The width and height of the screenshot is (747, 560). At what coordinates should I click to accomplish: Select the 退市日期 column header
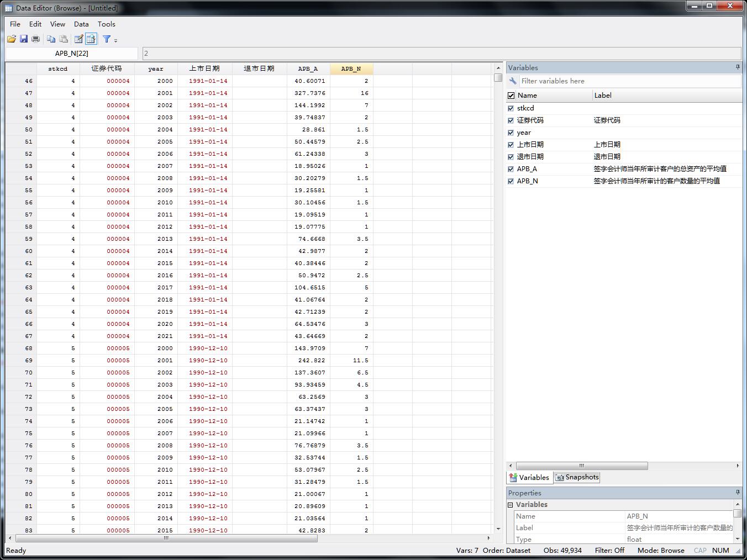click(x=260, y=69)
